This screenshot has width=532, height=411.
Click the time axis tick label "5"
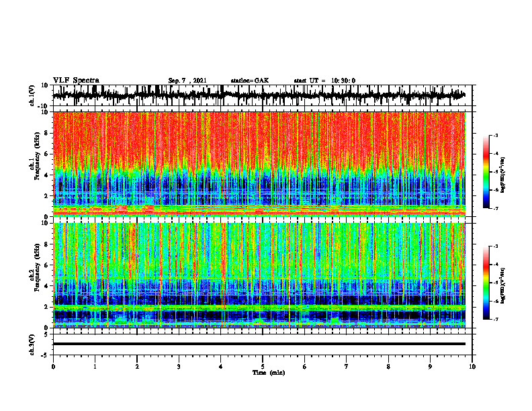[x=263, y=367]
